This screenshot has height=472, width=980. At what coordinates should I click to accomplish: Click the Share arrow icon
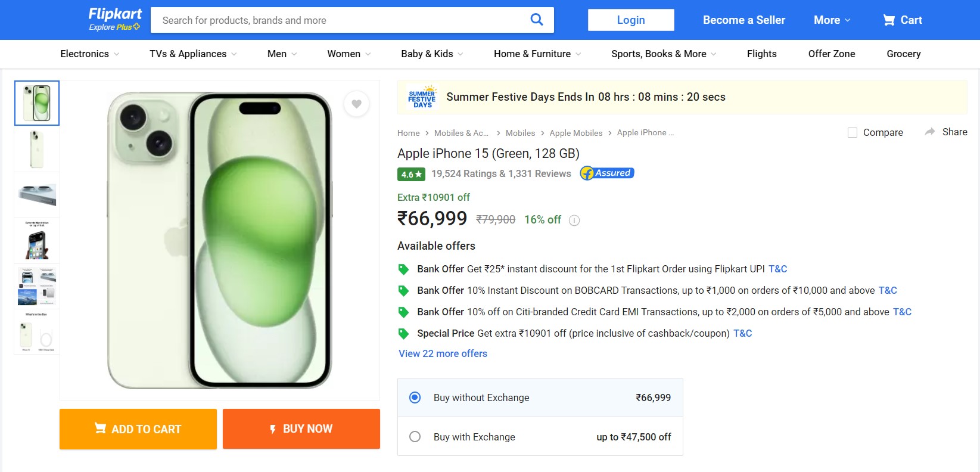tap(929, 132)
